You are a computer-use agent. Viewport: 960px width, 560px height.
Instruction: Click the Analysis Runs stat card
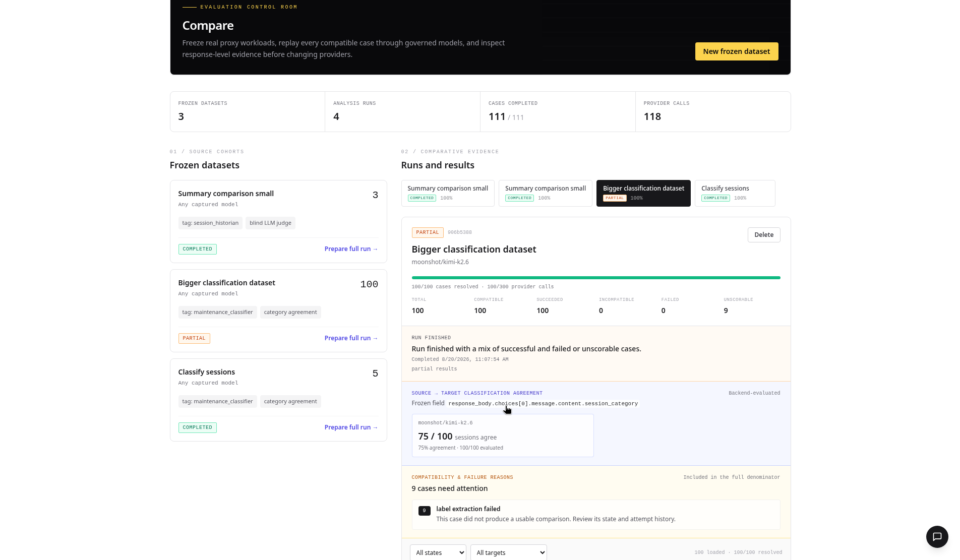click(402, 111)
